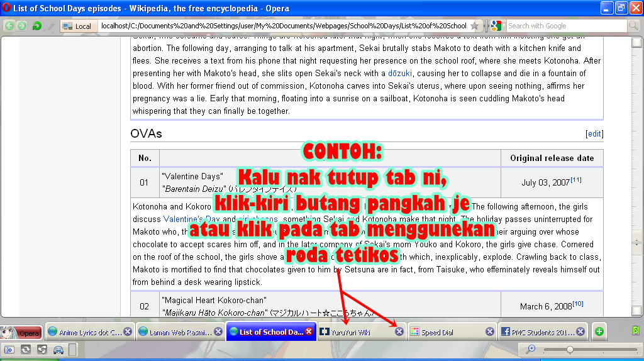
Task: Open the red Opera menu button
Action: click(21, 333)
